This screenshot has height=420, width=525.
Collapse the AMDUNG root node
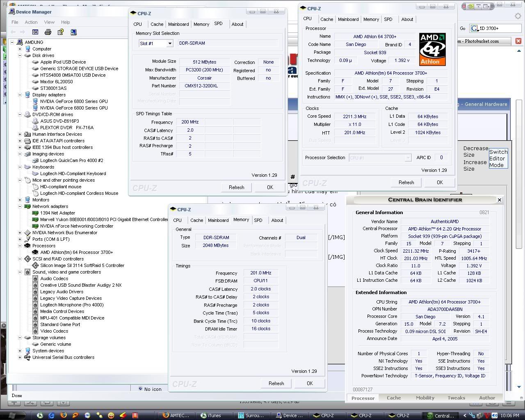(x=12, y=42)
